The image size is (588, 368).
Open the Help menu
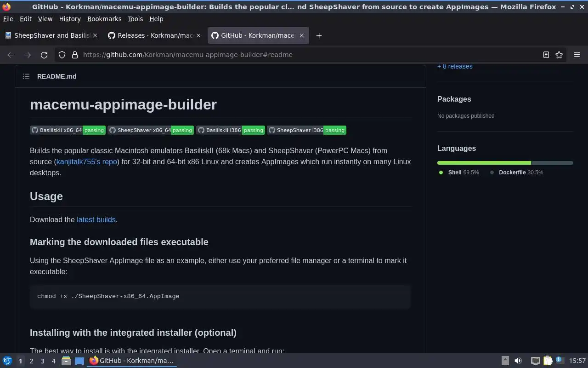[156, 19]
